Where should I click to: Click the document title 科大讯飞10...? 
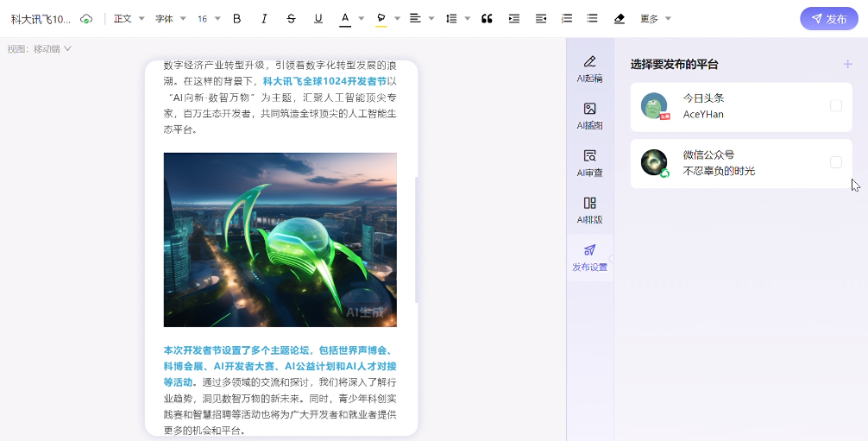(41, 19)
